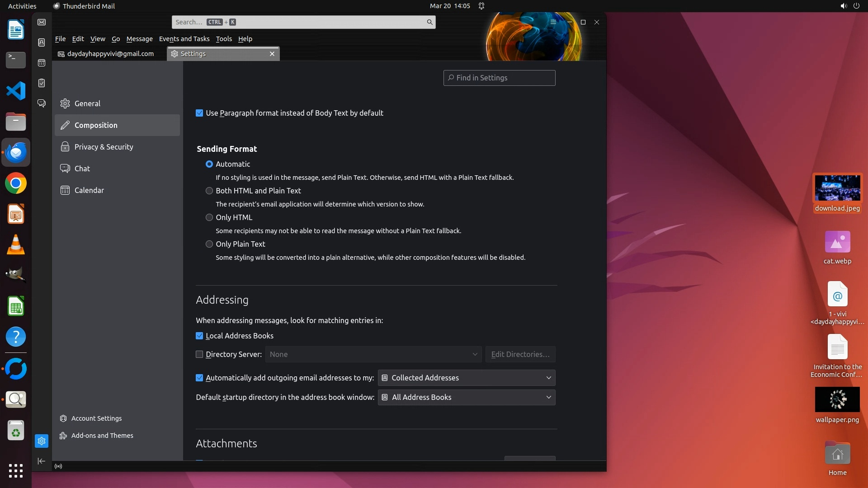
Task: Expand the Collected Addresses dropdown
Action: pyautogui.click(x=467, y=378)
